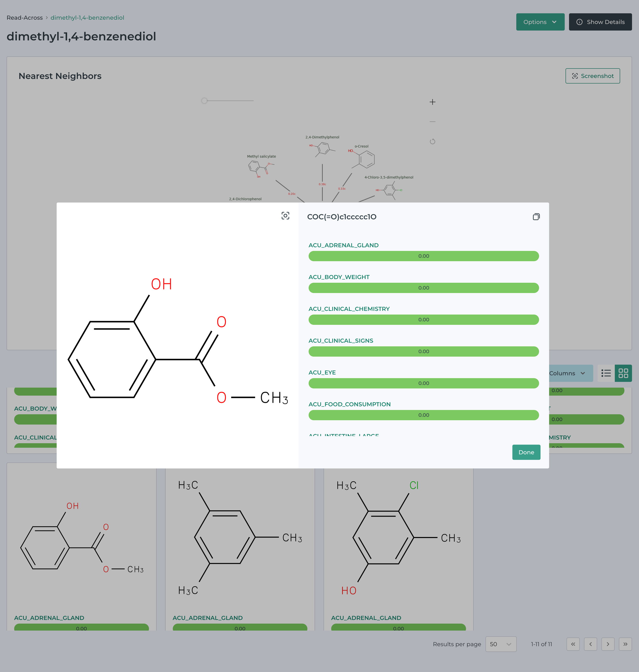
Task: Click ACU_CLINICAL_SIGNS label in dialog
Action: click(341, 340)
